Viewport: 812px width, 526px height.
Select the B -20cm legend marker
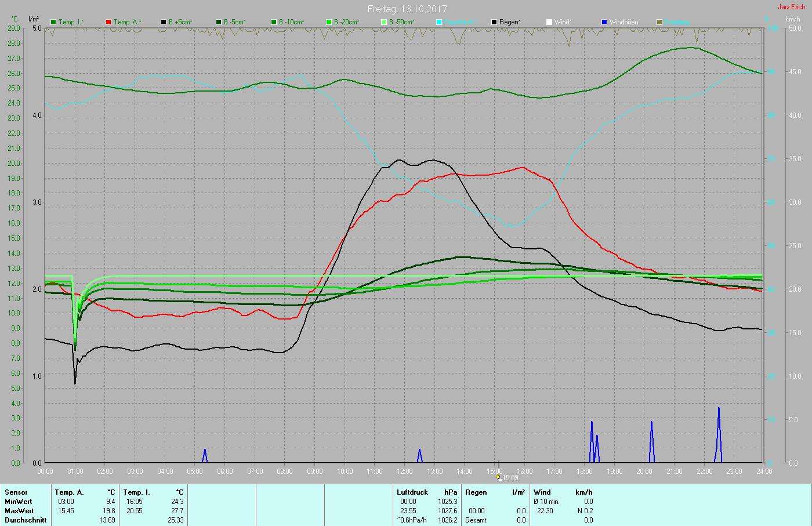tap(329, 22)
